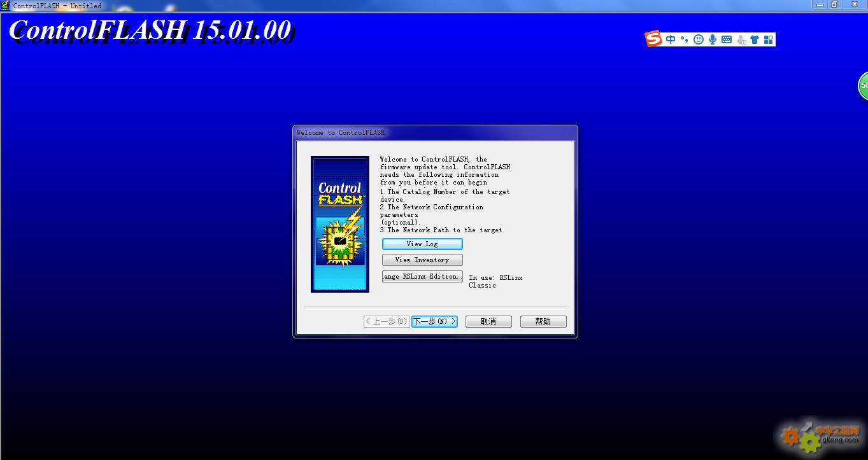
Task: Open the View Log button
Action: coord(422,244)
